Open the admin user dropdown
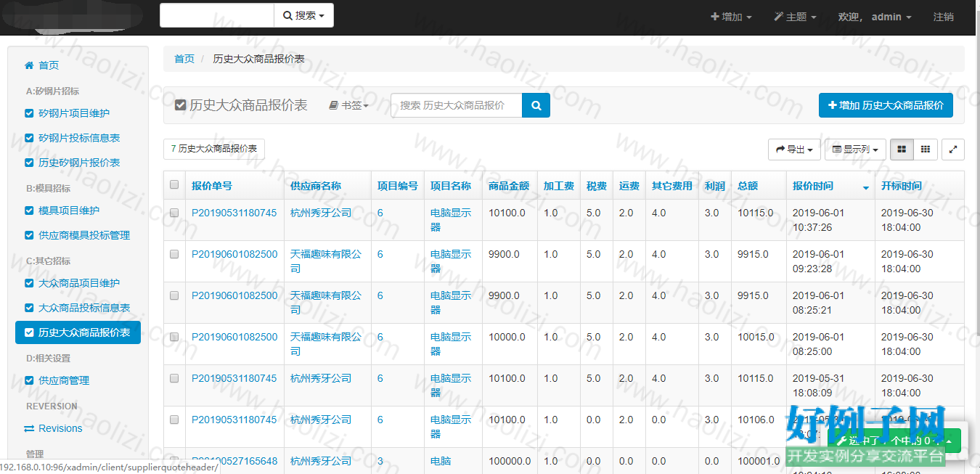The width and height of the screenshot is (980, 474). pos(891,17)
